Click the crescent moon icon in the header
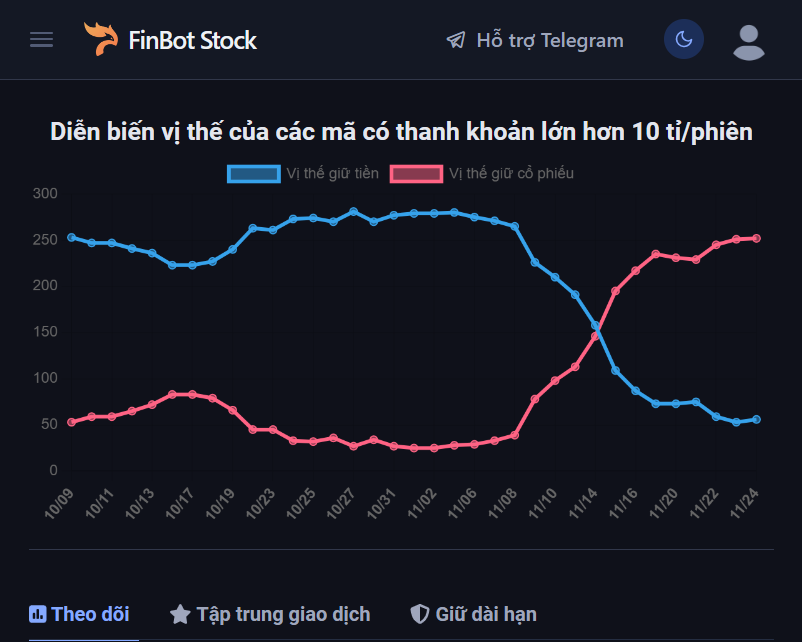 684,39
